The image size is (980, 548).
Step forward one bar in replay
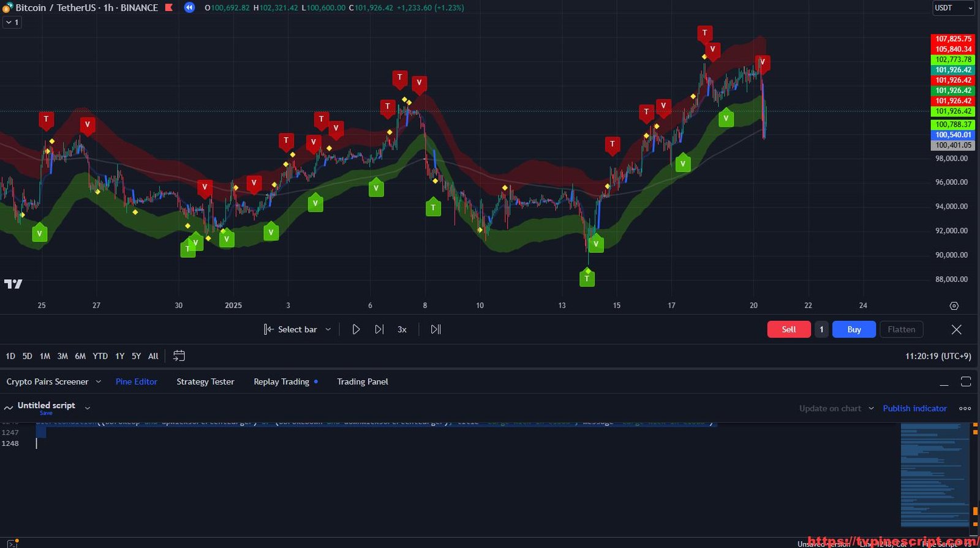(x=379, y=329)
